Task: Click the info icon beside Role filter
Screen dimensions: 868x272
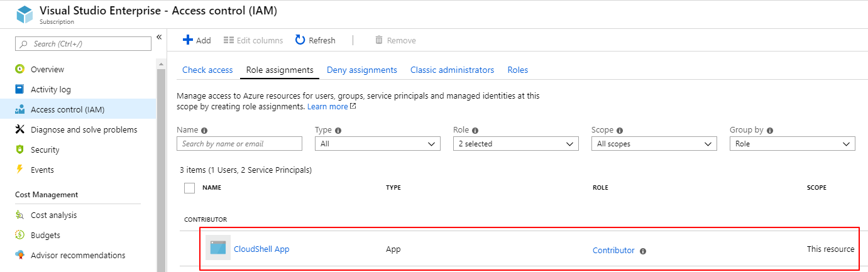Action: [x=475, y=131]
